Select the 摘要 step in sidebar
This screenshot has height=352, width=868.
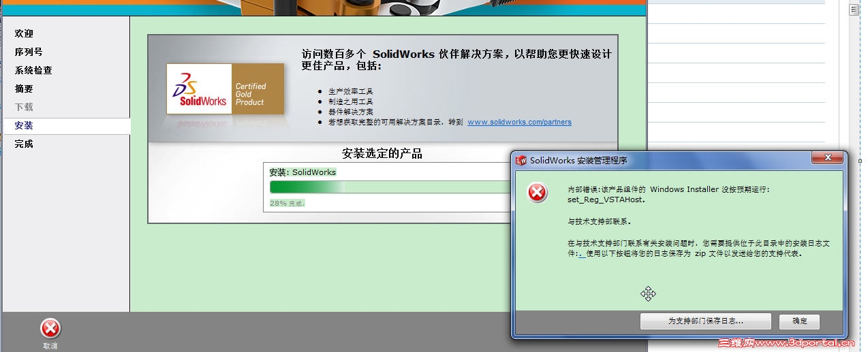pos(24,89)
